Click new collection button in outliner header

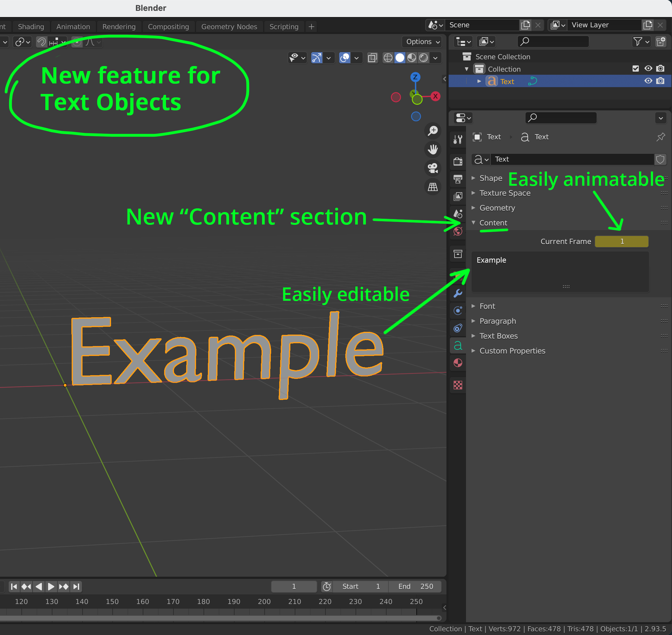tap(661, 42)
